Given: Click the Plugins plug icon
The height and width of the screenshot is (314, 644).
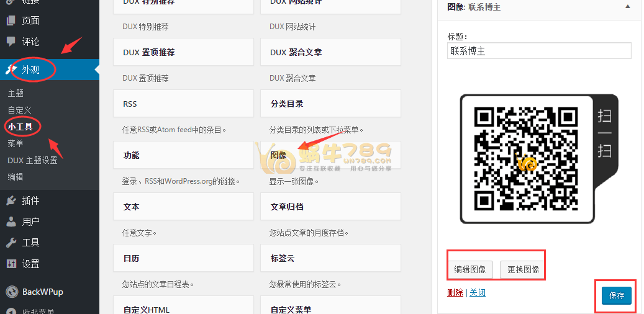Looking at the screenshot, I should click(11, 200).
